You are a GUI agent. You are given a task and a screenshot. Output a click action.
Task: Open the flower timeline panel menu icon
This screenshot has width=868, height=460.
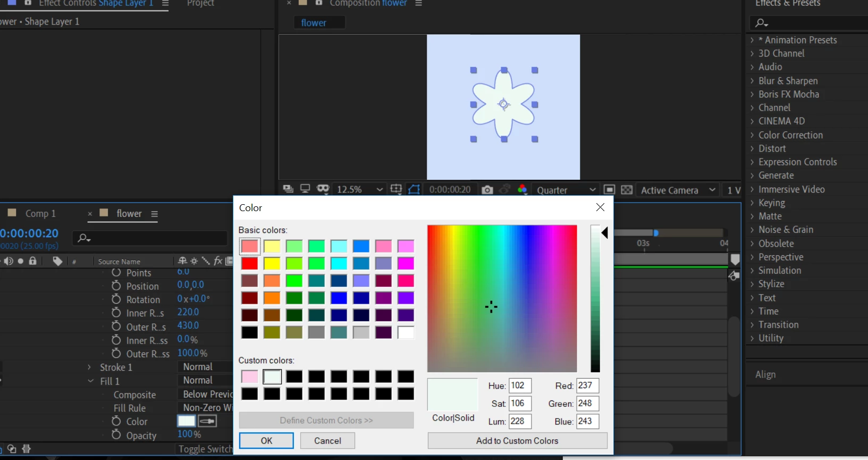155,214
